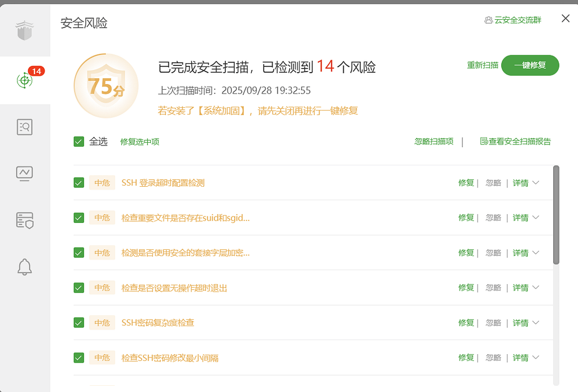578x392 pixels.
Task: Toggle the 全选 checkbox
Action: point(79,142)
